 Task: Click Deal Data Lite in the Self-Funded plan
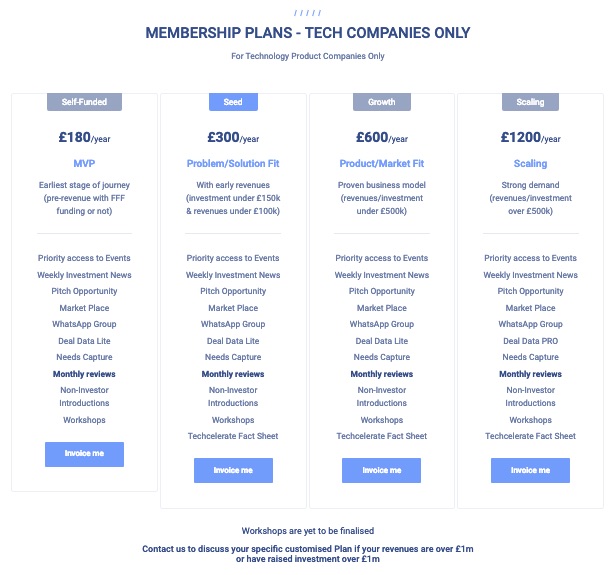tap(84, 341)
